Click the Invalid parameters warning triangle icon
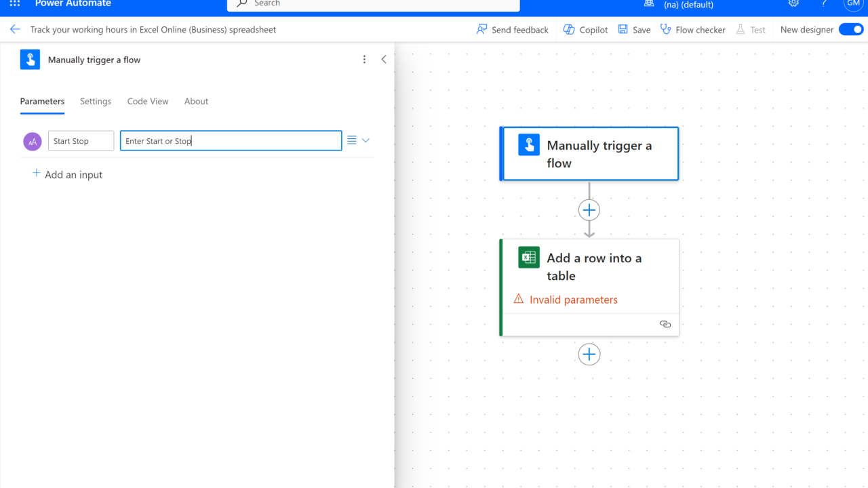The height and width of the screenshot is (488, 868). [x=519, y=299]
